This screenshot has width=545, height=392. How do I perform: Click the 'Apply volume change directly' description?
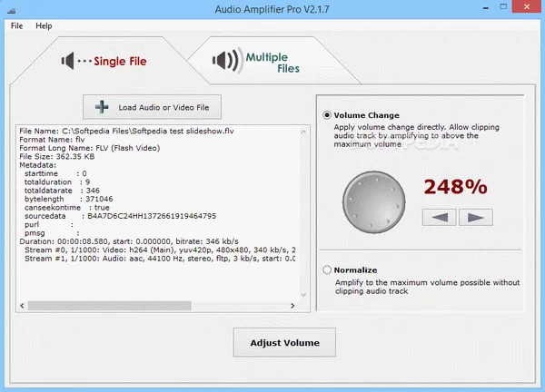tap(416, 136)
